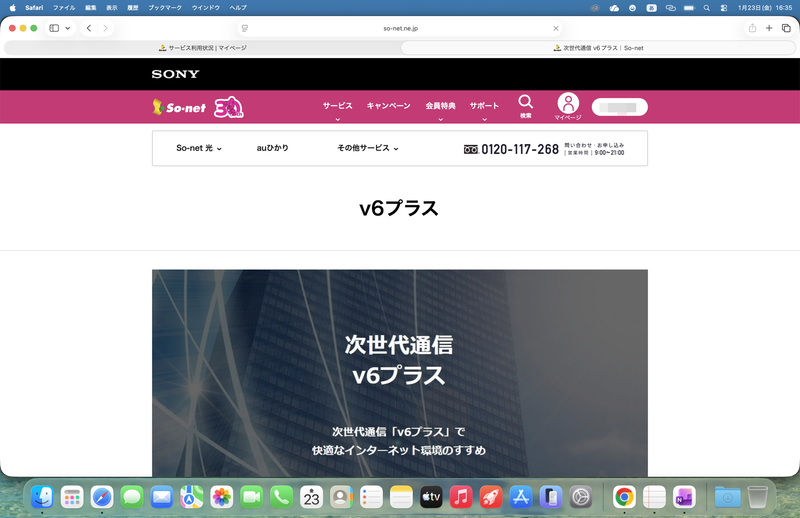
Task: Open the auひかり link
Action: coord(272,148)
